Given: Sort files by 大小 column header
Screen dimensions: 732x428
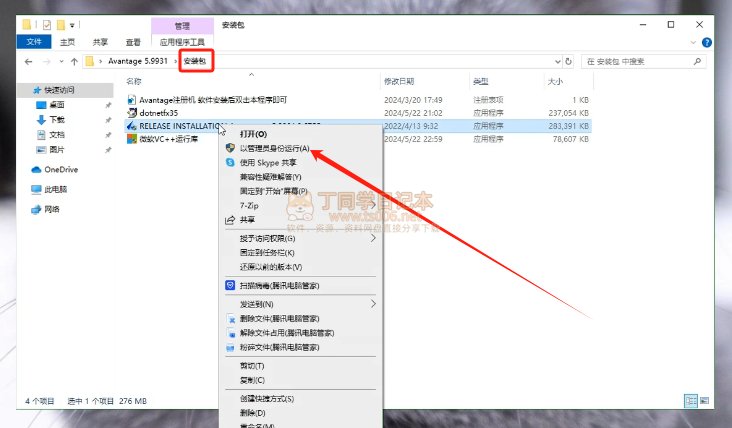Looking at the screenshot, I should point(555,81).
